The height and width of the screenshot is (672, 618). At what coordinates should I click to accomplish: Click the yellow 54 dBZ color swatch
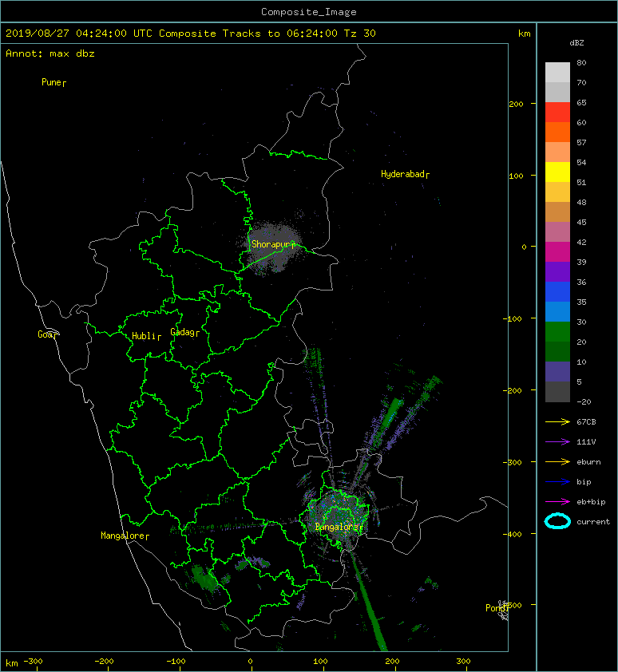(557, 172)
